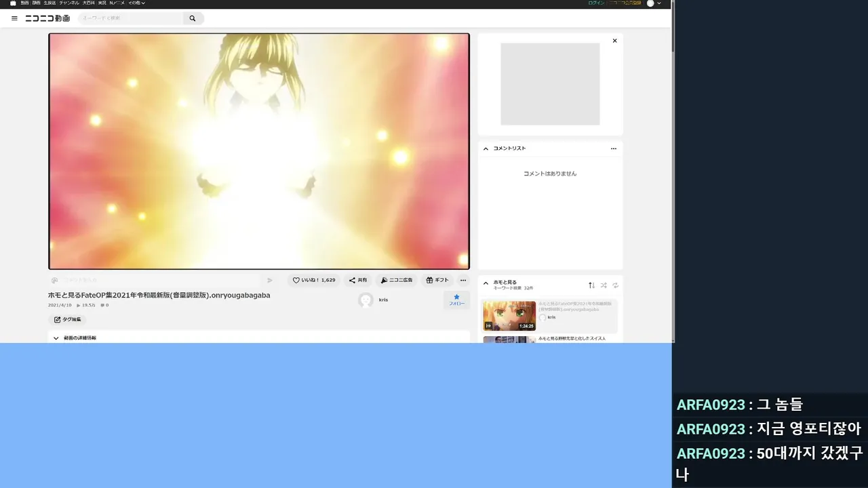The width and height of the screenshot is (868, 488).
Task: Open 大百科 in the top navigation
Action: [88, 3]
